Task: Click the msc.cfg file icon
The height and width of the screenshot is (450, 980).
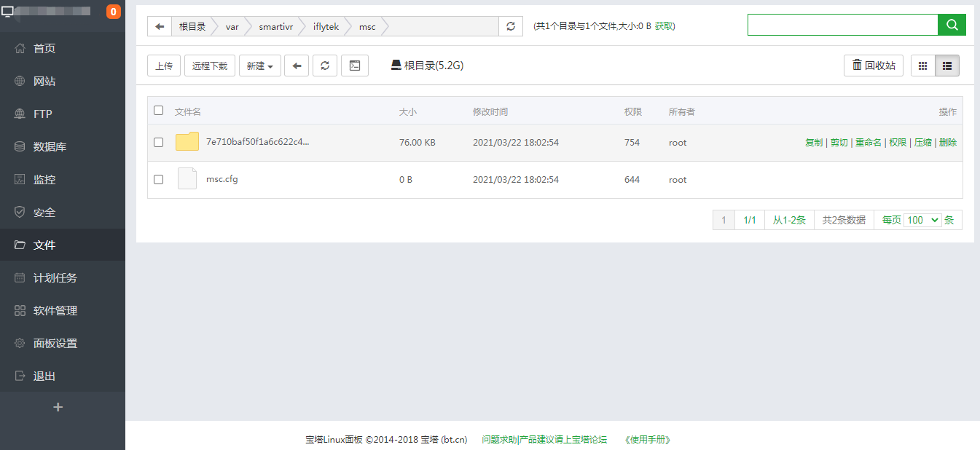Action: (x=187, y=178)
